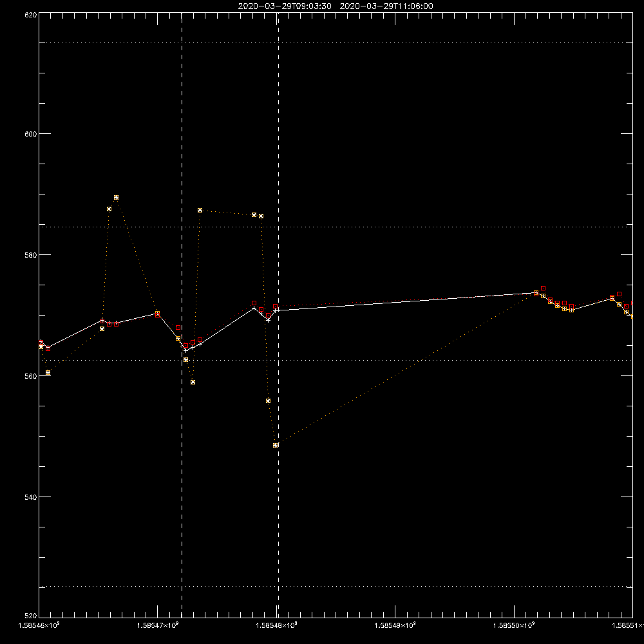The width and height of the screenshot is (644, 644).
Task: Click the end timestamp 2020-03-29T11:06:00 in title
Action: [386, 6]
